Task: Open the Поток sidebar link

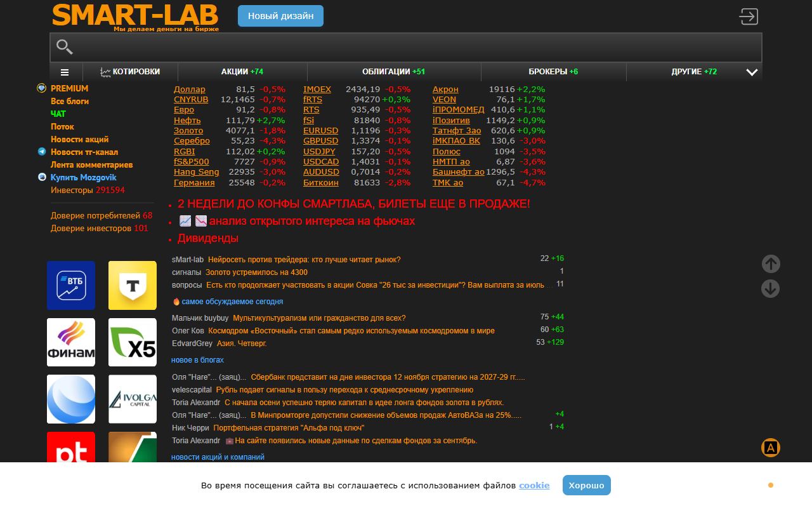Action: point(62,126)
